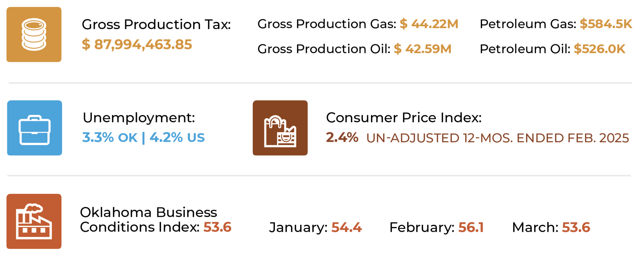Select the $87,994,463.85 tax total

click(137, 44)
